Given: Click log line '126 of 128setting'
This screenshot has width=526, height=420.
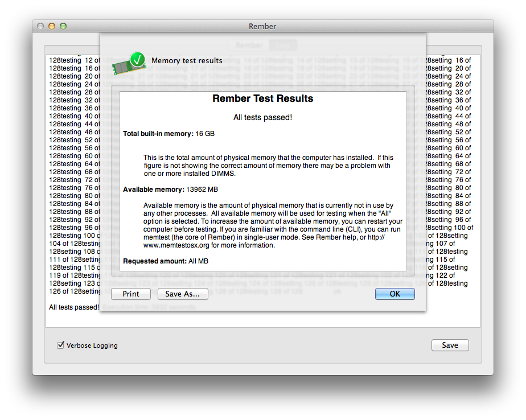Looking at the screenshot, I should coord(74,291).
